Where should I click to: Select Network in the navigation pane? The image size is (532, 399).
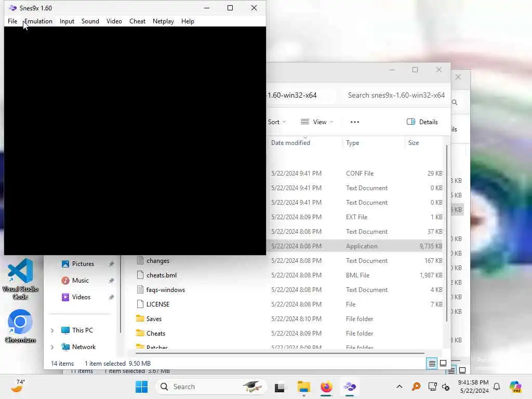point(84,347)
